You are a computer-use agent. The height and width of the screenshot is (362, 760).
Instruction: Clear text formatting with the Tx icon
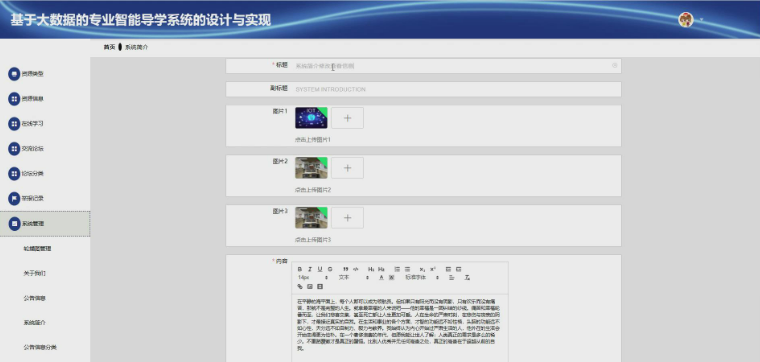point(467,278)
